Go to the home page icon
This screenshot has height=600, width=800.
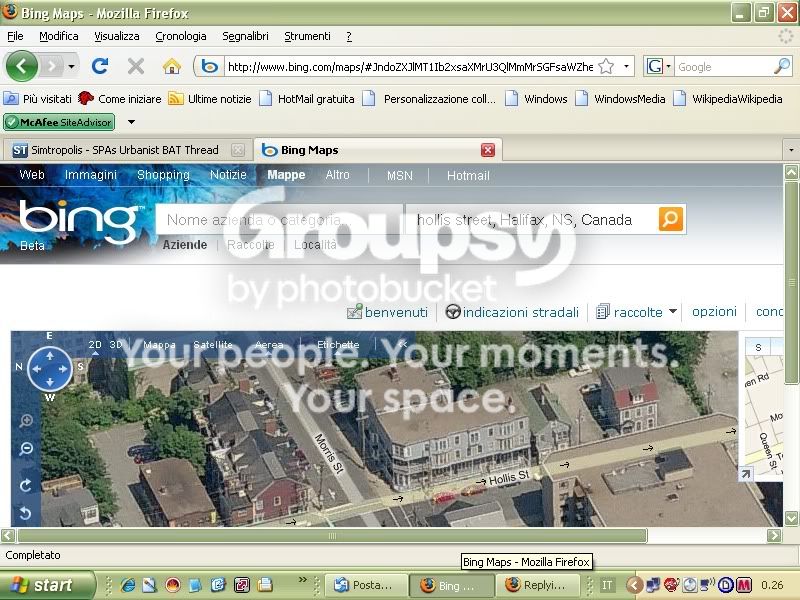172,66
